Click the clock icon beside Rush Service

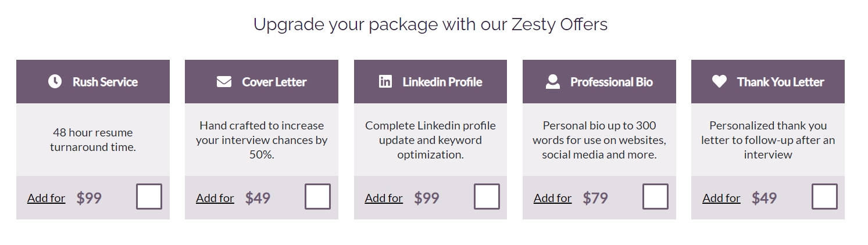click(x=55, y=82)
